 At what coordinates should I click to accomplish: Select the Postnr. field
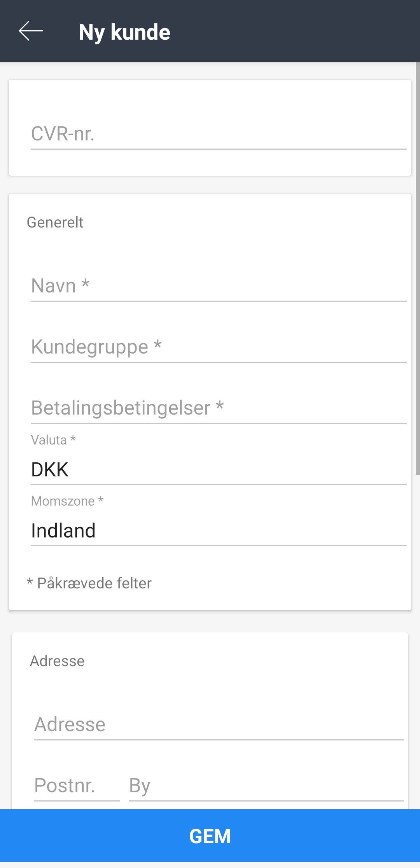coord(77,786)
